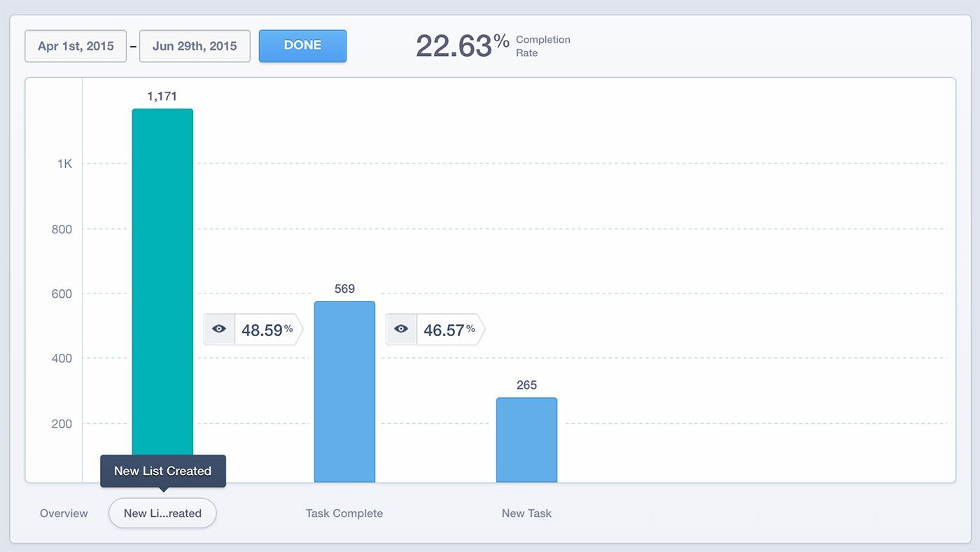
Task: Select the New Task step label
Action: [526, 513]
